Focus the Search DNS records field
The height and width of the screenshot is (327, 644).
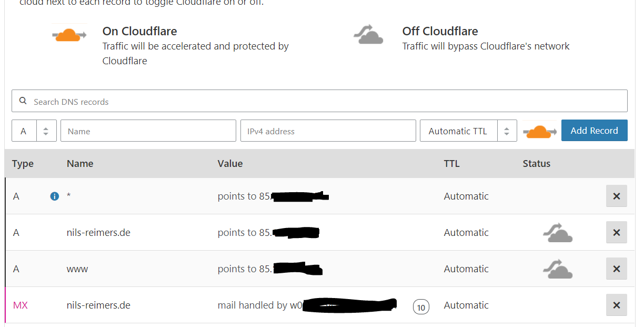pyautogui.click(x=319, y=101)
